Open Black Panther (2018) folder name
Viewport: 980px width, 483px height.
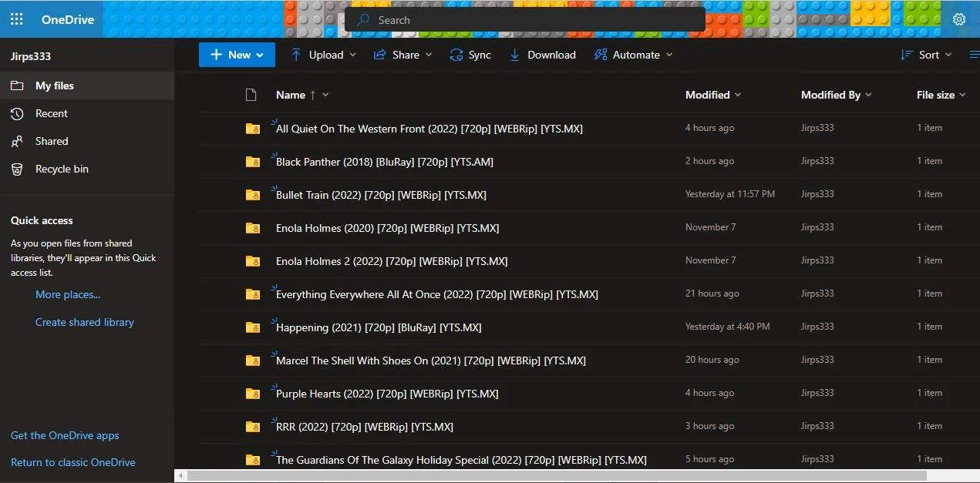pos(385,162)
